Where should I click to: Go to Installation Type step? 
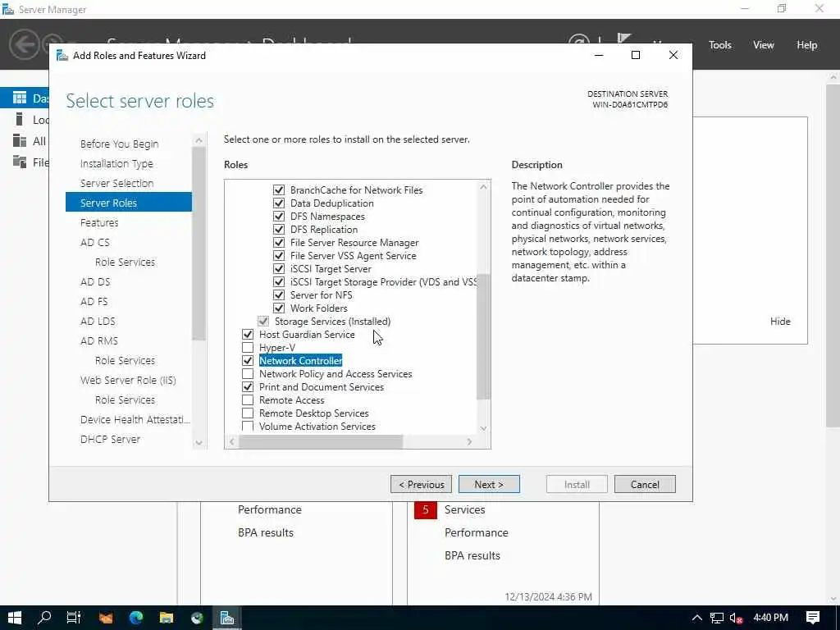[116, 163]
